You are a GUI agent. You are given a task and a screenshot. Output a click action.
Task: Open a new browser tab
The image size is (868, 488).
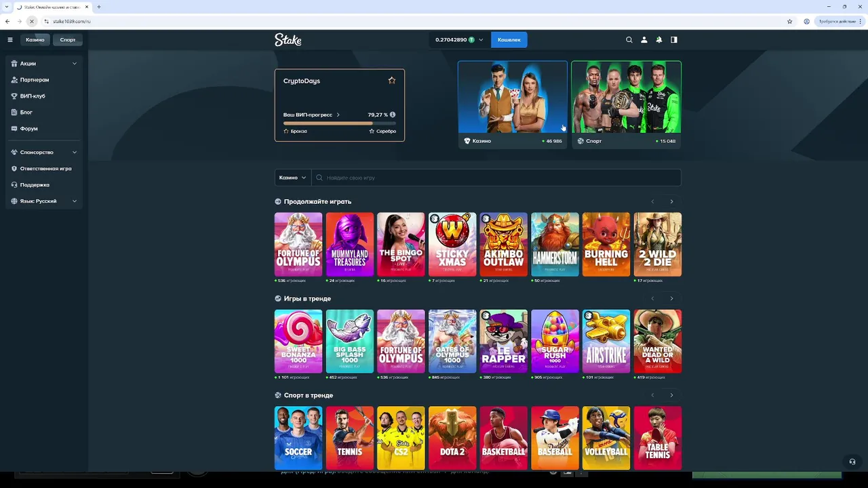[99, 7]
